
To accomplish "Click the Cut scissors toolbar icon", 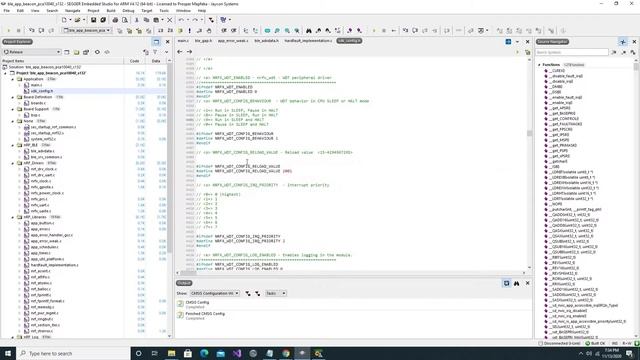I will [136, 20].
